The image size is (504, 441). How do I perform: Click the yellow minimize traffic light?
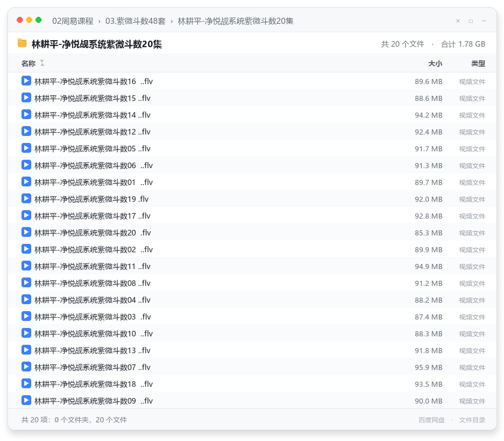tap(29, 20)
